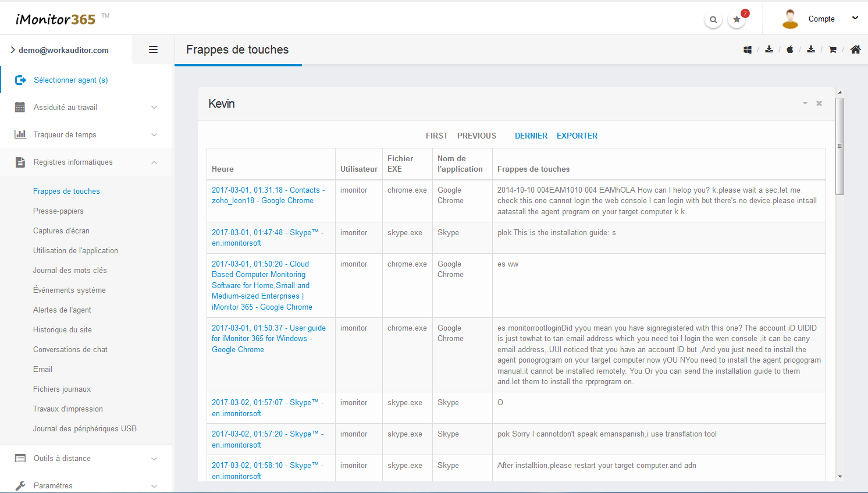Image resolution: width=868 pixels, height=493 pixels.
Task: Open Captures d'écran from sidebar
Action: click(61, 231)
